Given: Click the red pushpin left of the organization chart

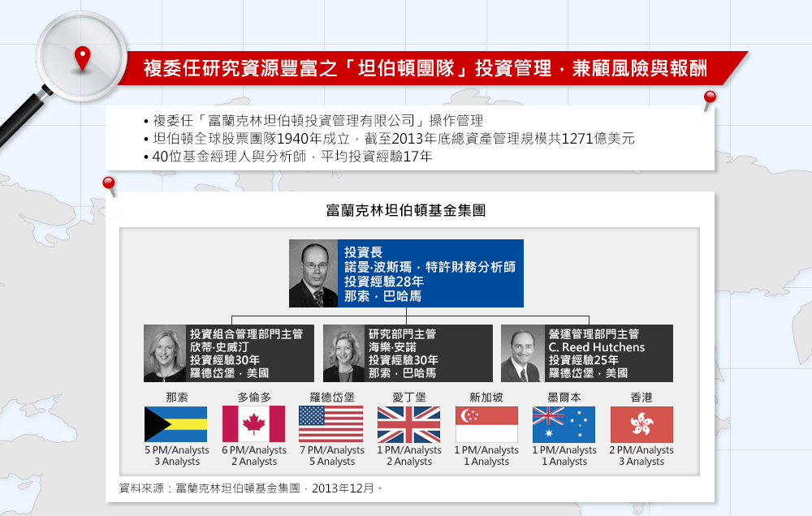Looking at the screenshot, I should [109, 186].
